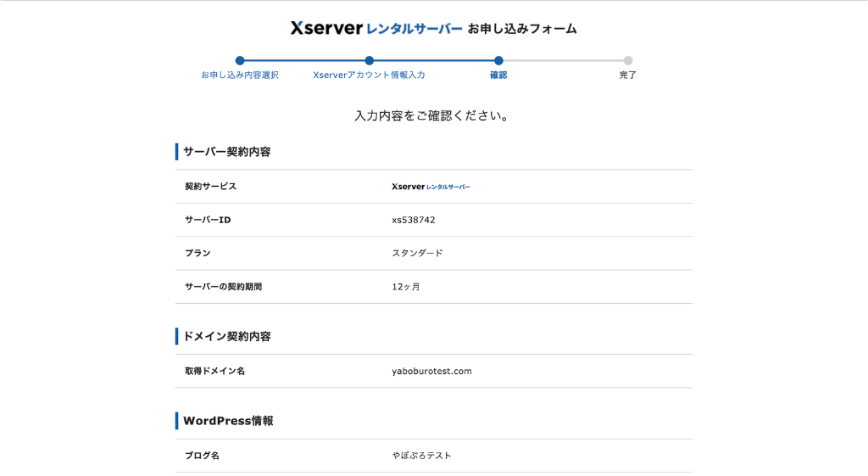Screen dimensions: 868x476
Task: Click the お申し込み内容選択 step dot
Action: 240,60
